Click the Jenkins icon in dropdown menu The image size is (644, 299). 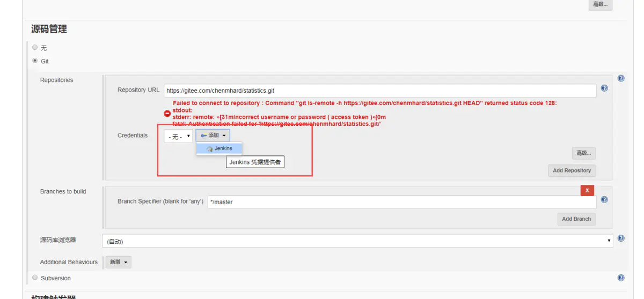[210, 148]
